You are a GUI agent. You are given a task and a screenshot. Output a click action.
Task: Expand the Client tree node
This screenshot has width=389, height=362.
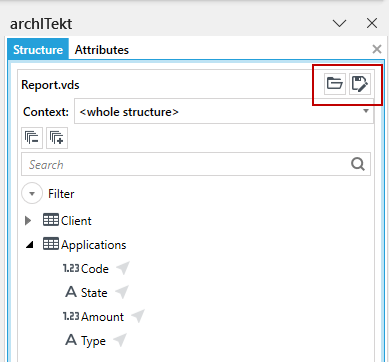[x=28, y=221]
